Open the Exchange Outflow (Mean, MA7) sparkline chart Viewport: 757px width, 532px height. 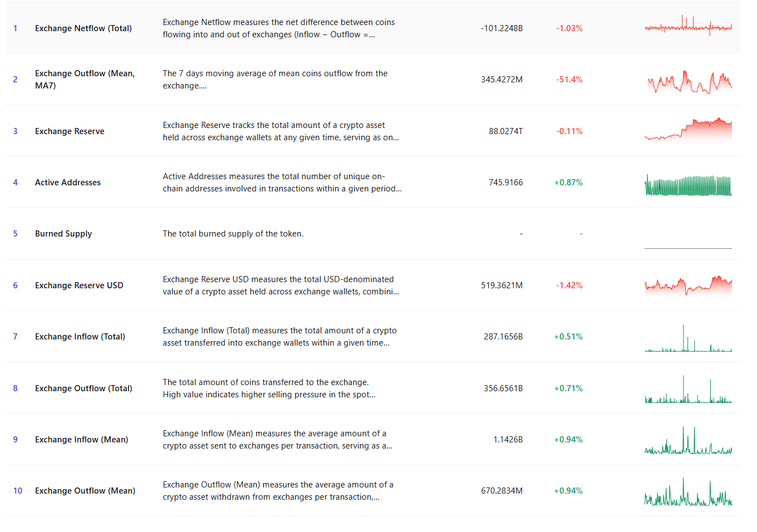coord(688,82)
